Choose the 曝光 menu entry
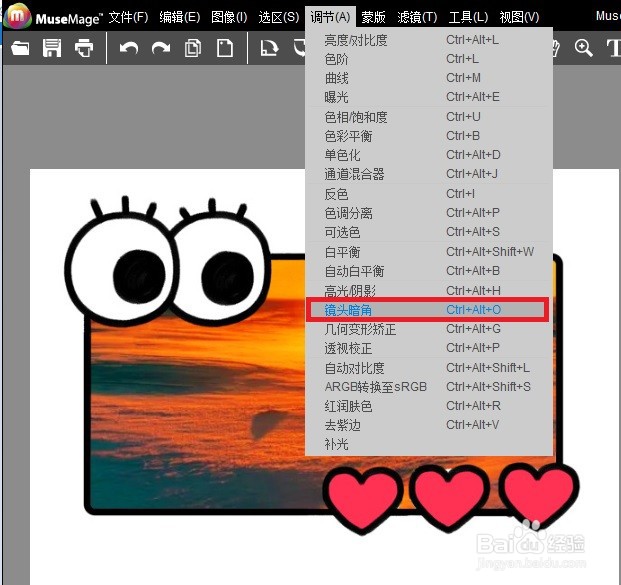Screen dimensions: 621x585 coord(429,97)
